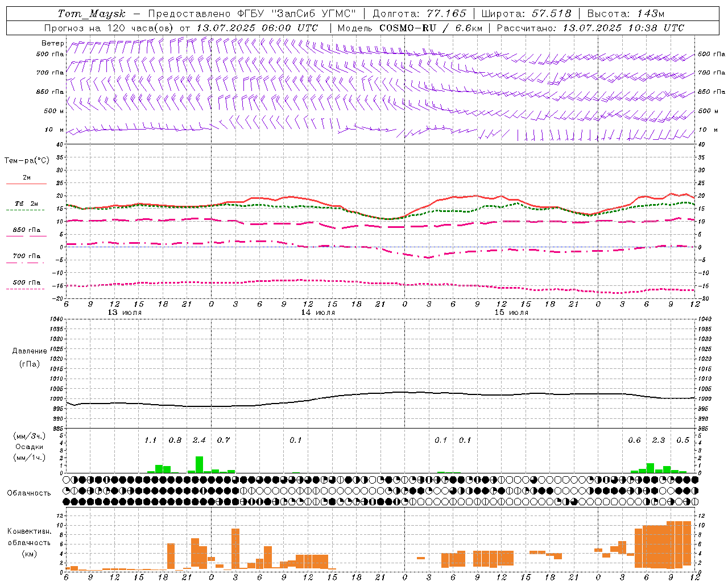Click the (мм/1ч.) precipitation unit label
This screenshot has height=582, width=728.
pos(30,458)
